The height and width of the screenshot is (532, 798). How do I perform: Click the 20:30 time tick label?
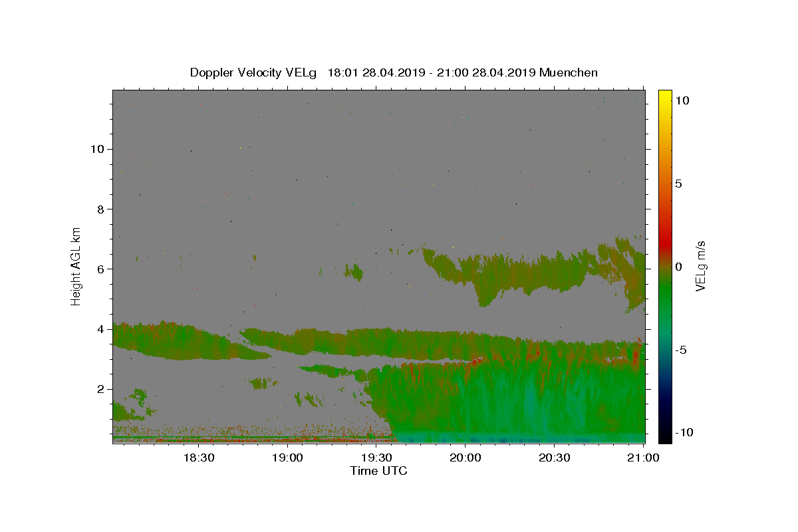point(554,458)
